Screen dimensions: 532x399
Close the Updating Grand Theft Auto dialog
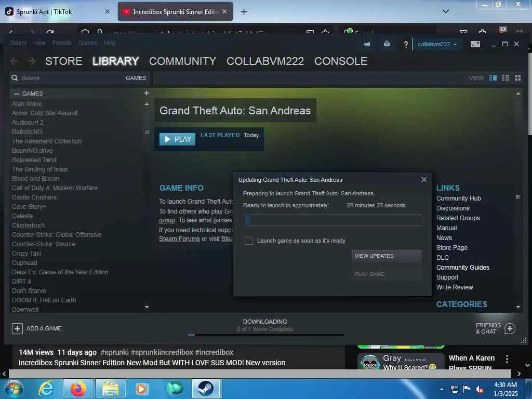pyautogui.click(x=424, y=179)
